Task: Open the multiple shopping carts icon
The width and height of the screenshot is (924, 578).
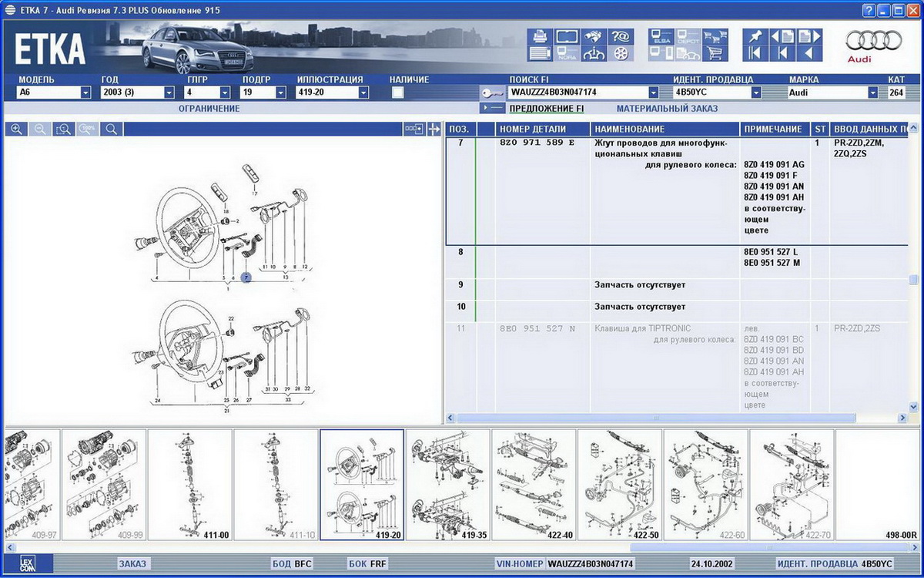Action: click(715, 36)
